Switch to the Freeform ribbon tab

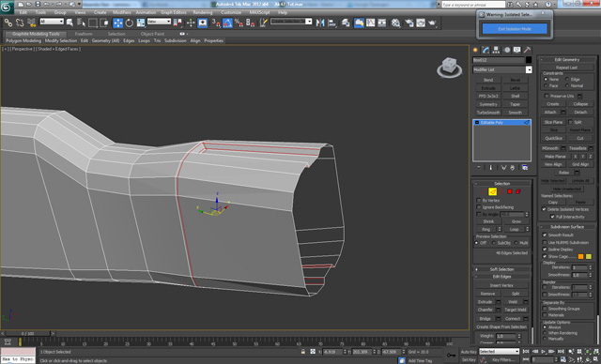[84, 34]
